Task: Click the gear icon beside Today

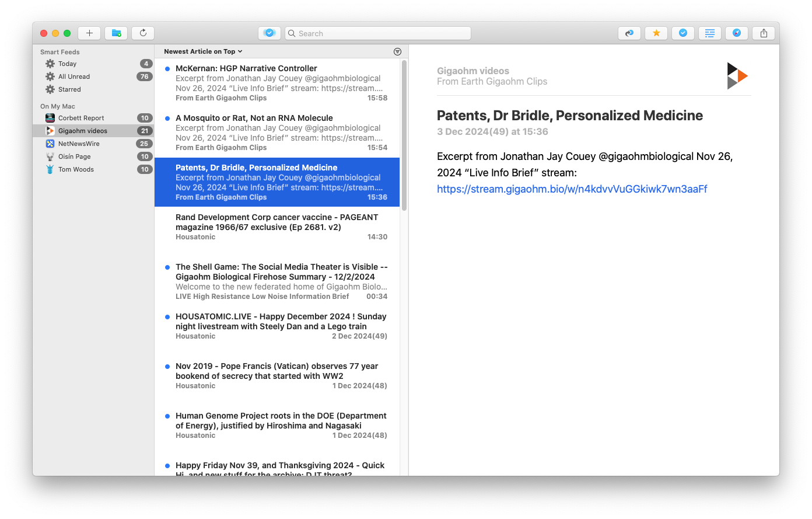Action: (x=50, y=64)
